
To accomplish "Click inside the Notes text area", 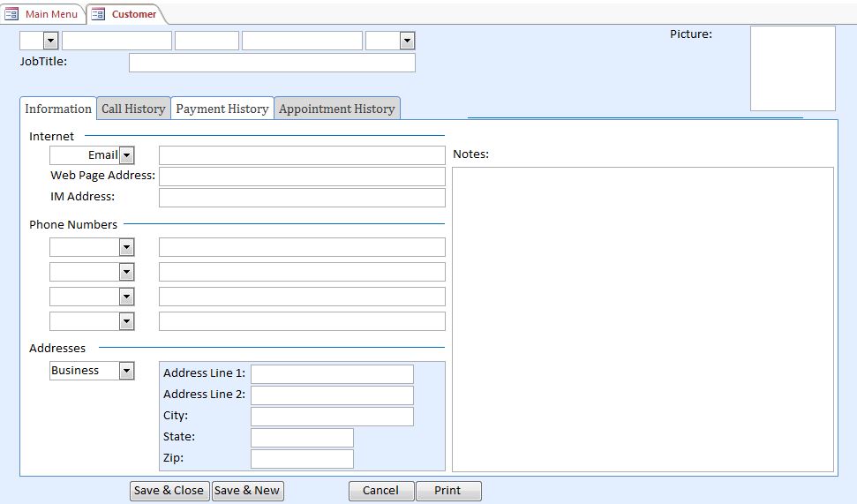I will coord(643,319).
